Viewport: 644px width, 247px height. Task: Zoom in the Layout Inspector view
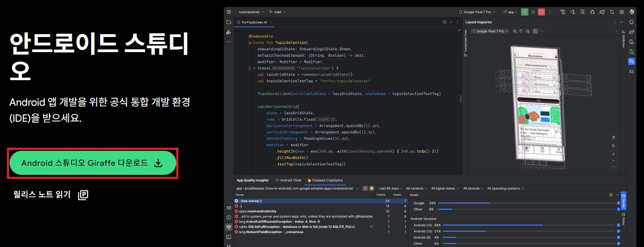point(614,153)
